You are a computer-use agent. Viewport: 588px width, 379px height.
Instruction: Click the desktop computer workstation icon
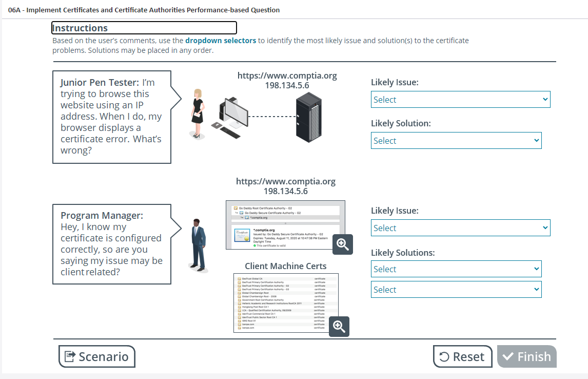[230, 116]
